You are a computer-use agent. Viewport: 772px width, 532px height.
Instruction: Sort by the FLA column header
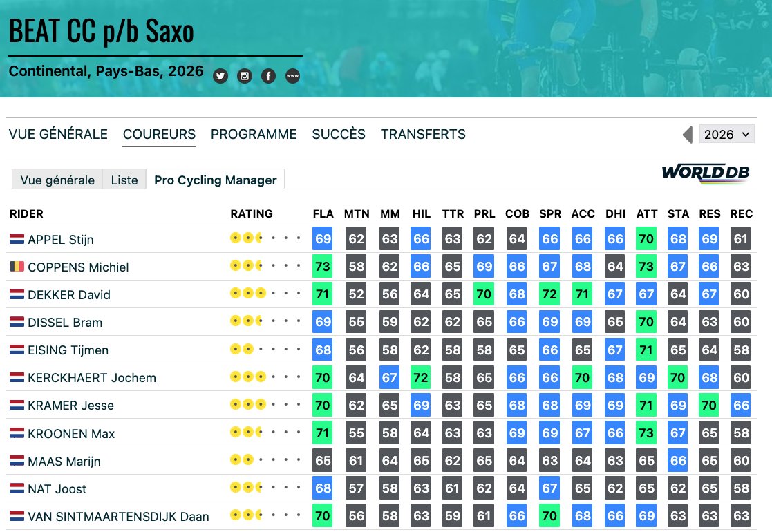tap(323, 213)
